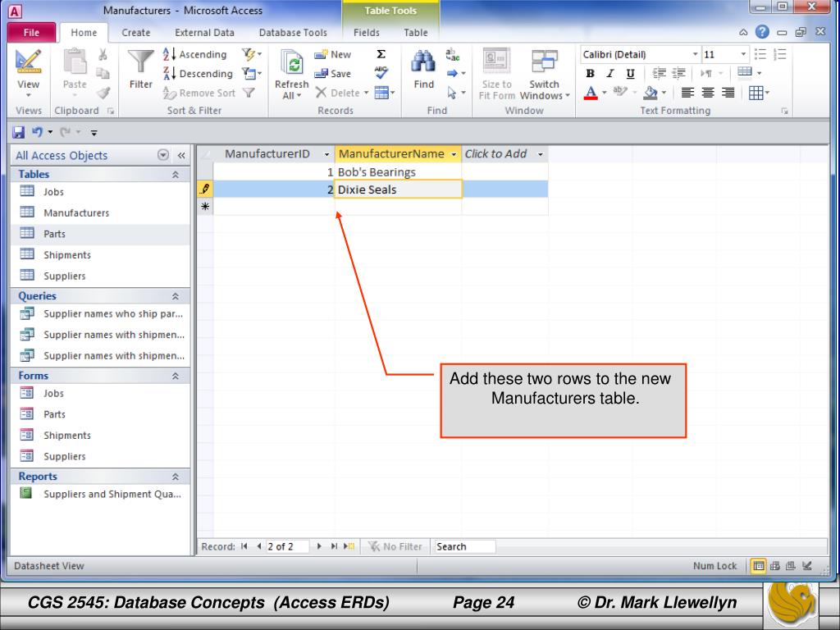840x630 pixels.
Task: Click current record number field
Action: click(x=288, y=546)
